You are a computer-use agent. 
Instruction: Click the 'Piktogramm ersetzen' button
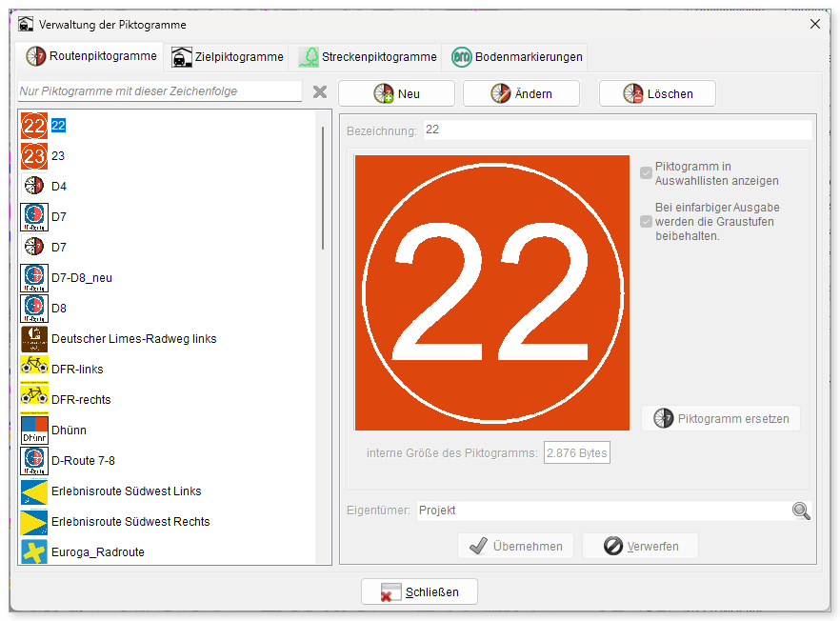click(x=721, y=418)
